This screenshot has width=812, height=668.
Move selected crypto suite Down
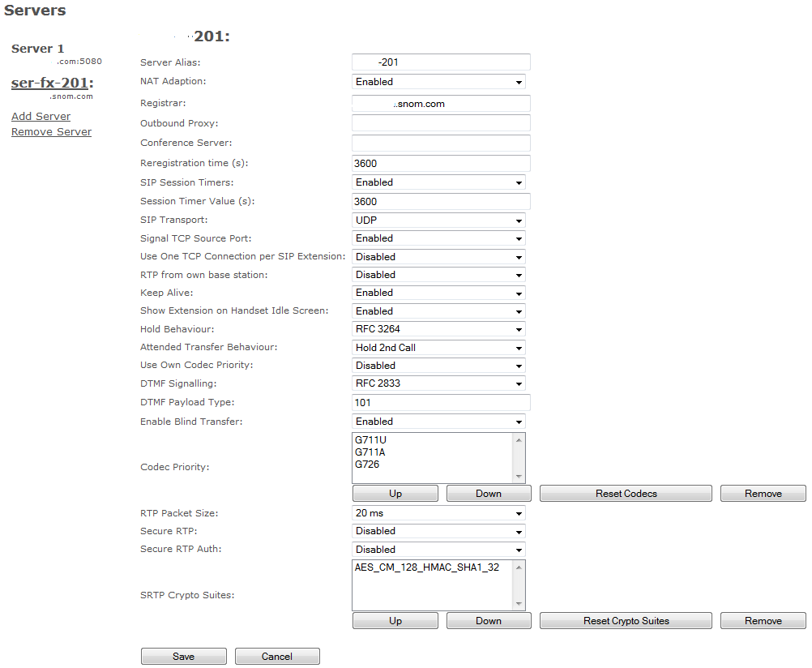point(489,621)
